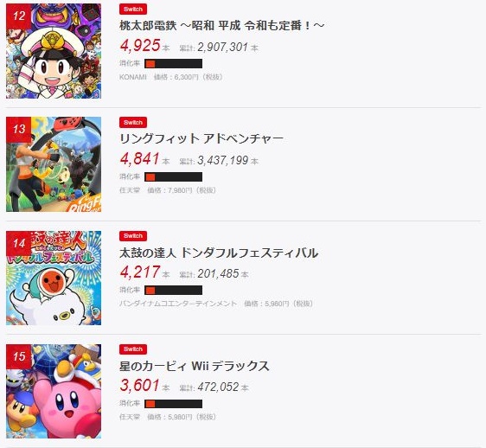
Task: Open the Taiko no Tatsujin cover thumbnail
Action: 54,278
